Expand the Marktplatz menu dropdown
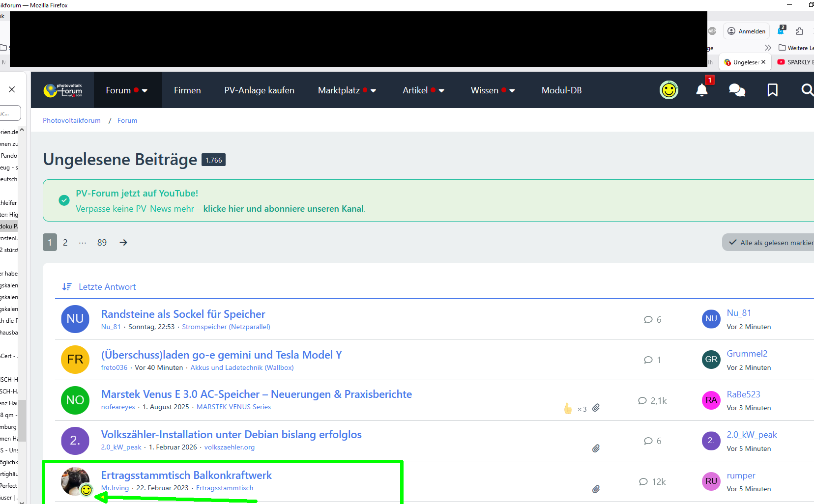 point(373,91)
